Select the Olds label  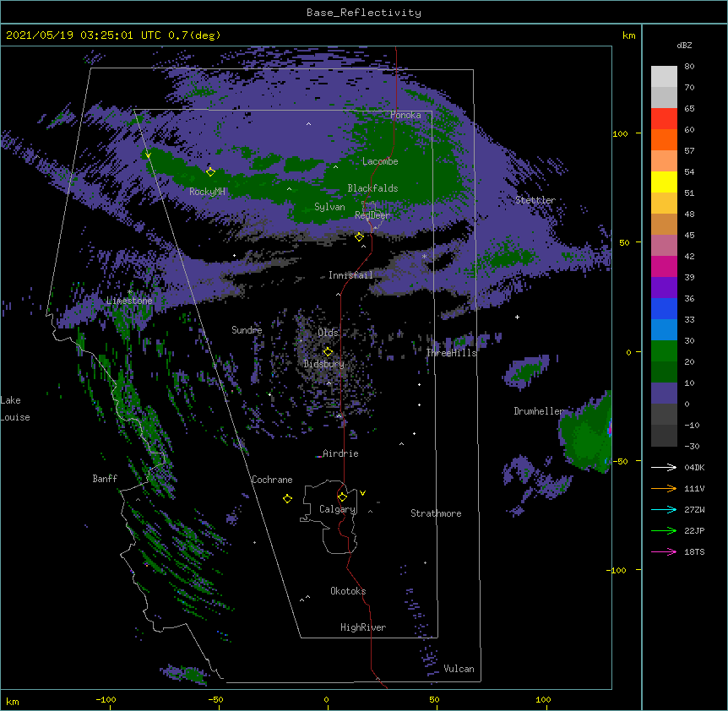328,333
